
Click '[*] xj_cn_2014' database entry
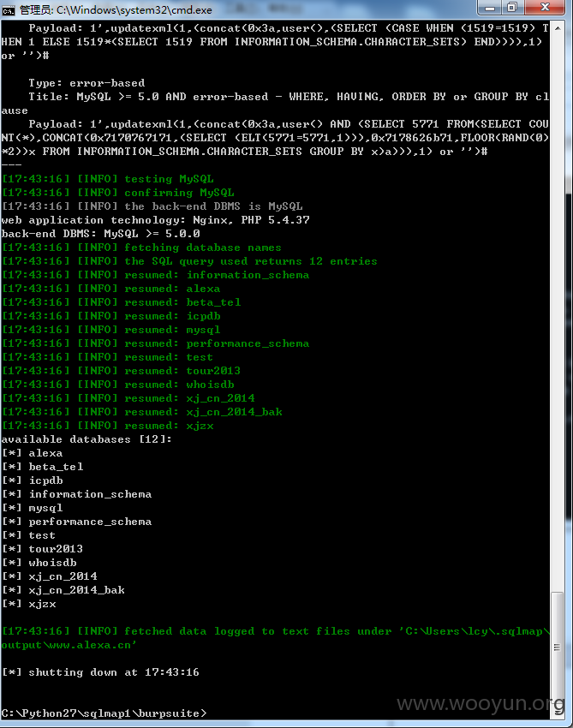pos(49,576)
